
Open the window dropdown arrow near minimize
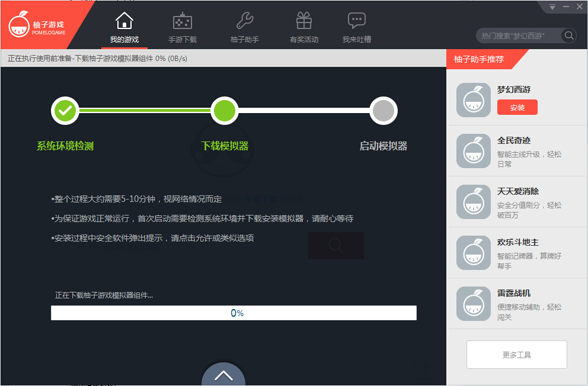click(x=552, y=7)
